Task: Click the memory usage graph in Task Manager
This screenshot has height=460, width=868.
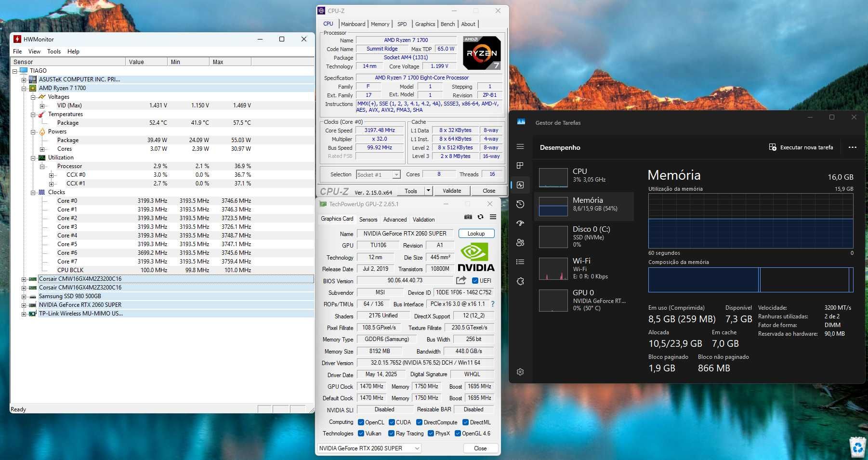Action: pyautogui.click(x=750, y=221)
